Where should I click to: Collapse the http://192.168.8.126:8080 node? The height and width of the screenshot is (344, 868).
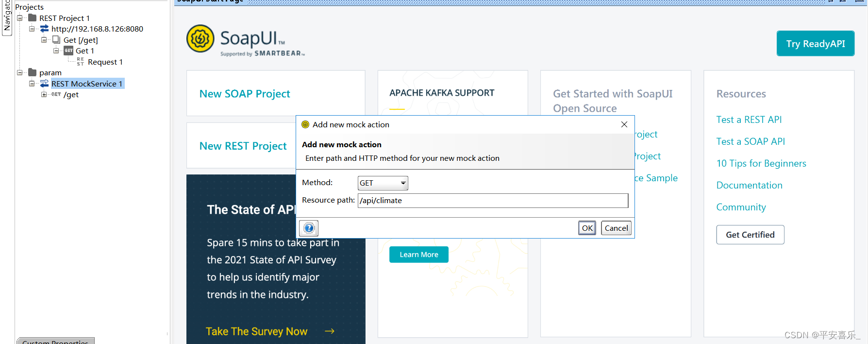coord(32,29)
